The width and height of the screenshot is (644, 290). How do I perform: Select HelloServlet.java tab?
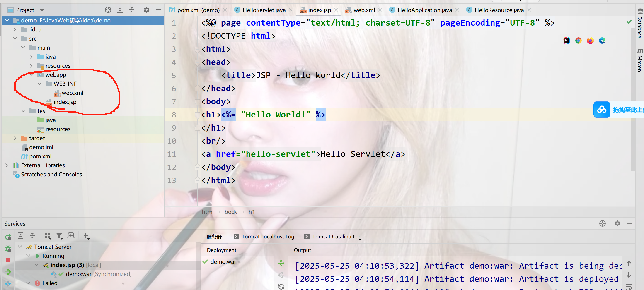coord(264,10)
